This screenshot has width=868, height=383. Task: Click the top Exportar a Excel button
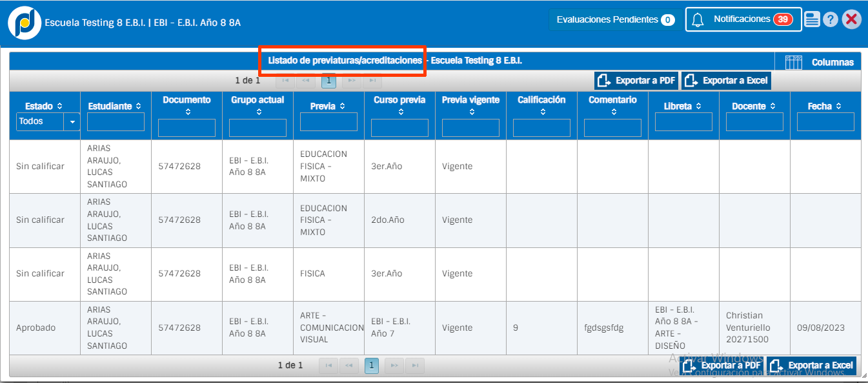point(726,81)
